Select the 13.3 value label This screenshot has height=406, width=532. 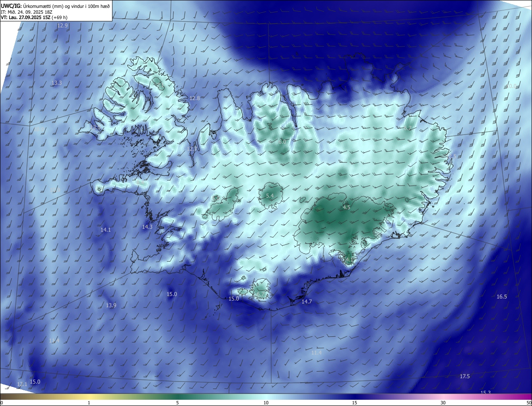click(x=57, y=83)
